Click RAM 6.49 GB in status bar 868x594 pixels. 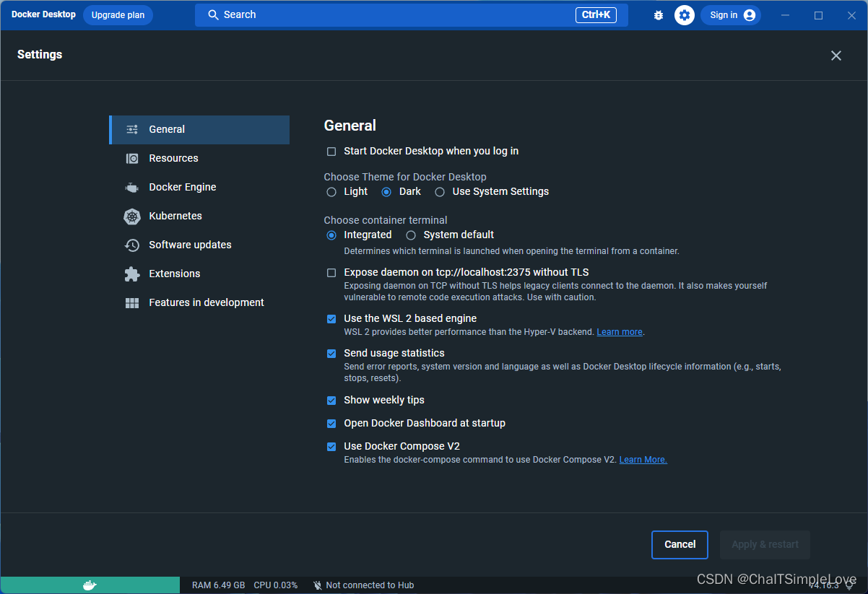(x=218, y=585)
